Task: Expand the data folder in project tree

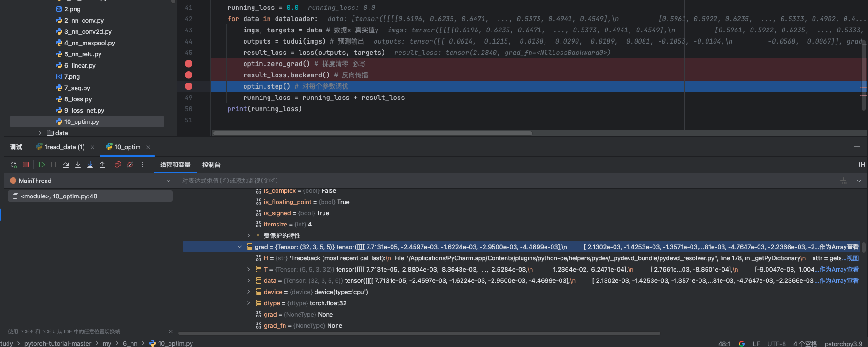Action: coord(40,133)
